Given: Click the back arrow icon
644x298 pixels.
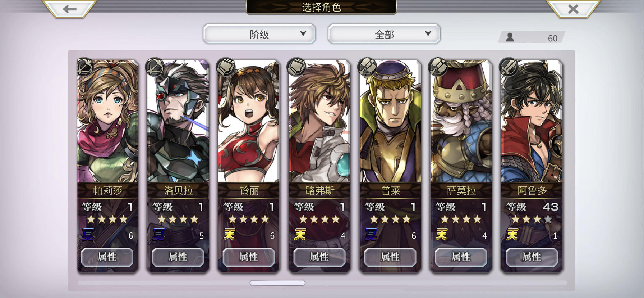Looking at the screenshot, I should tap(69, 9).
